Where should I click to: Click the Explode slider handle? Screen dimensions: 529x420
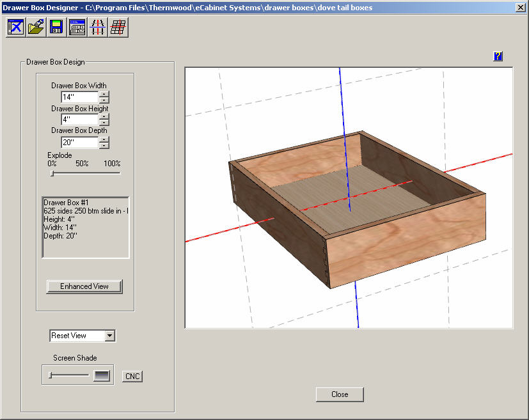[52, 173]
